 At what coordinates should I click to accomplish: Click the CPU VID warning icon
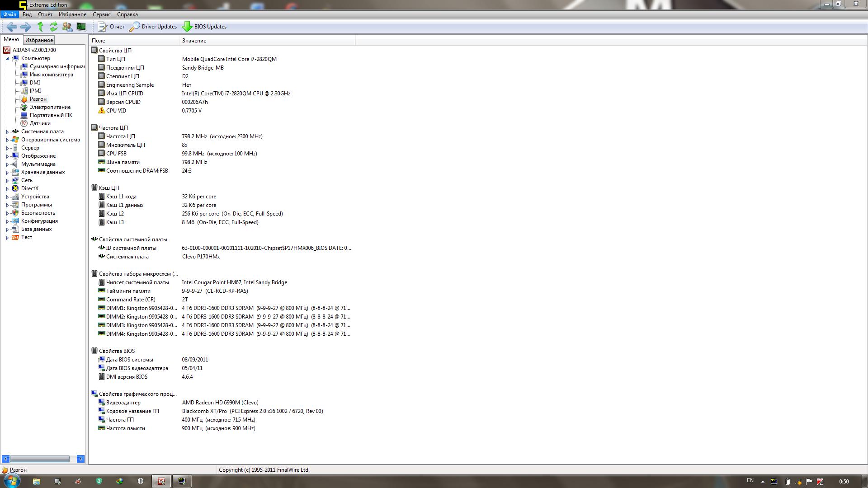pyautogui.click(x=102, y=110)
